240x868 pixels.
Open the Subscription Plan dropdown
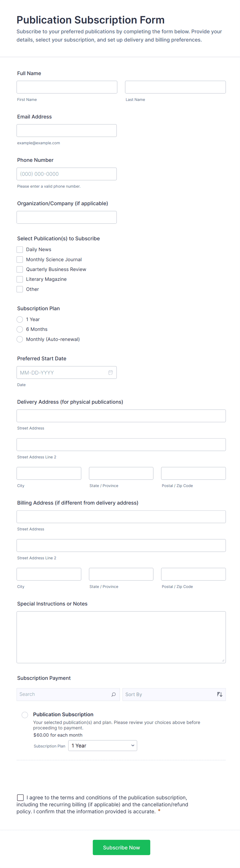point(102,746)
